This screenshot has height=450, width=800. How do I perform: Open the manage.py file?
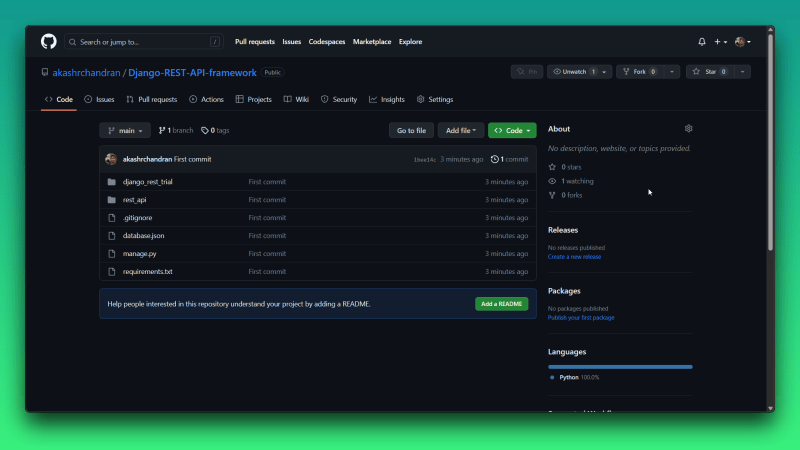click(139, 254)
